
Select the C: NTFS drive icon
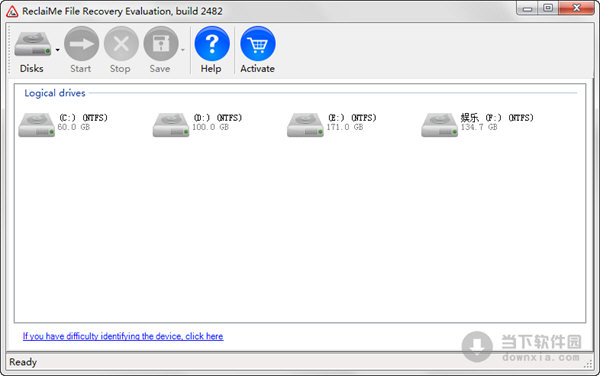point(36,125)
